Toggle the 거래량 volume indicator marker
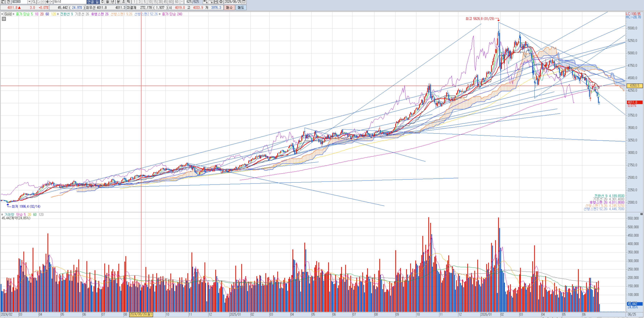 click(x=2, y=214)
